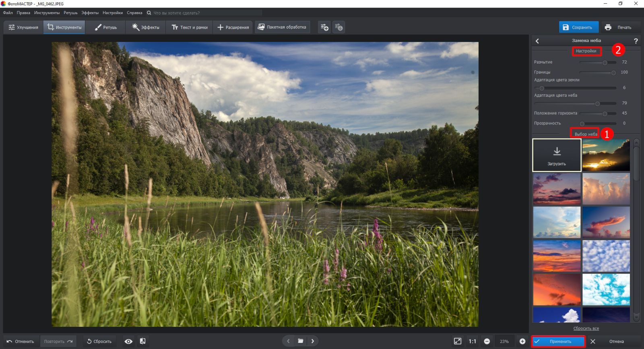The image size is (644, 349).
Task: Open the Эффекты menu in menu bar
Action: (x=90, y=13)
